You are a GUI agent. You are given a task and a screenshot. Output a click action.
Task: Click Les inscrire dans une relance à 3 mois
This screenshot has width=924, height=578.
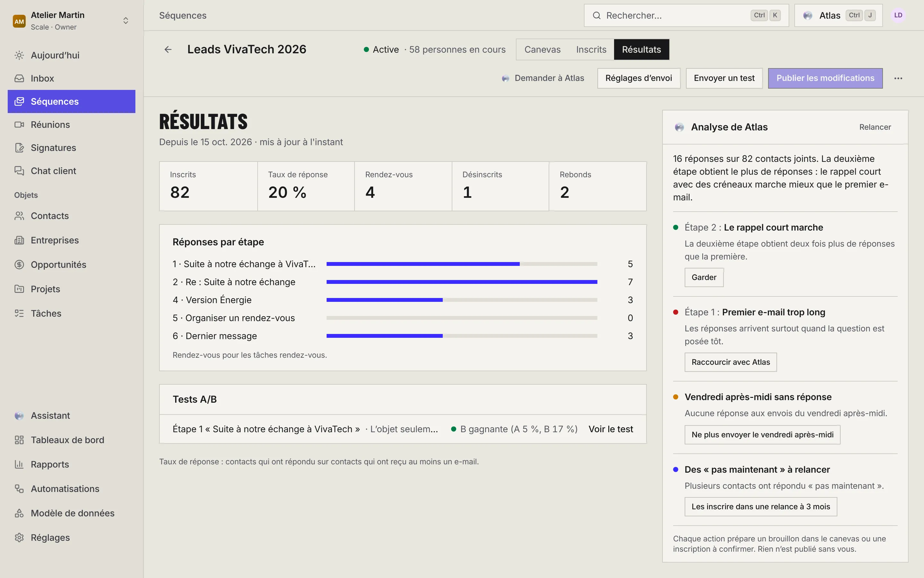click(761, 506)
